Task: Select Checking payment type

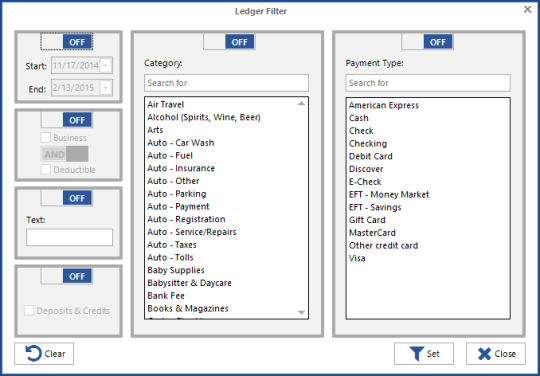Action: (x=428, y=143)
